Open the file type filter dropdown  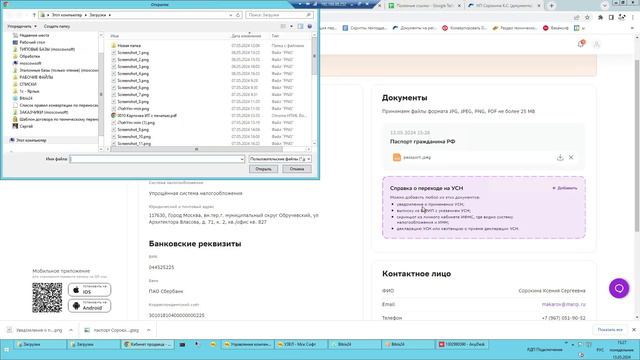280,159
